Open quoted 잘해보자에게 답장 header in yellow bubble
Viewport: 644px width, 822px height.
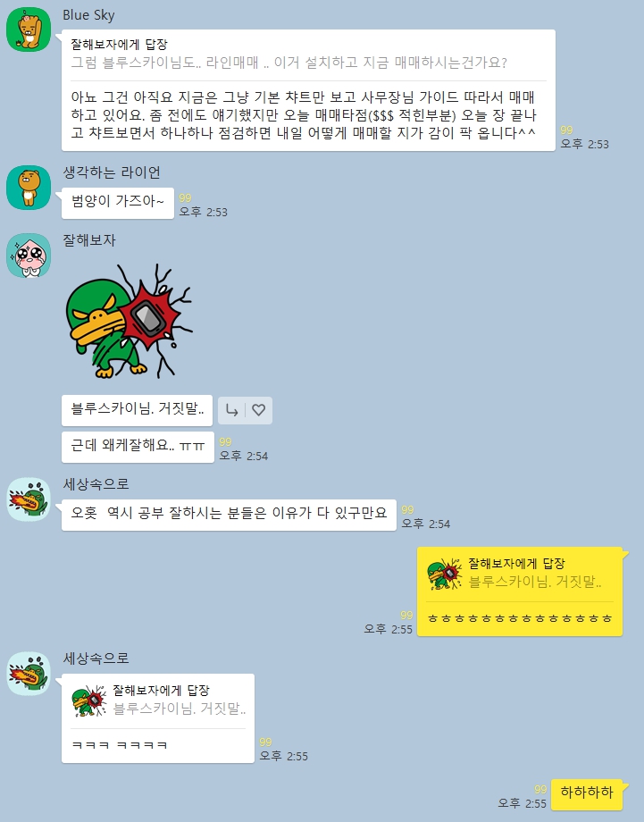click(516, 564)
